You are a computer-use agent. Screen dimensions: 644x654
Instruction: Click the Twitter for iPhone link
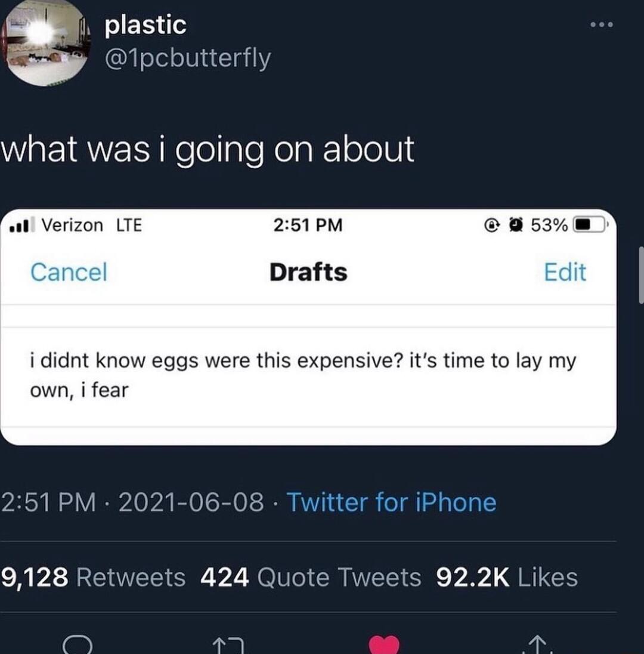pyautogui.click(x=391, y=502)
